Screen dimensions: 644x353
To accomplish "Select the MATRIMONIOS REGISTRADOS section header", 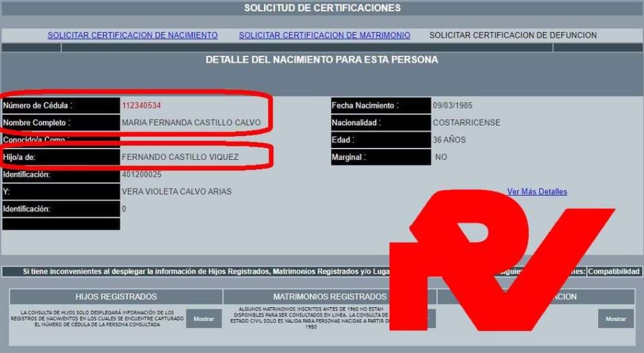I will (330, 296).
